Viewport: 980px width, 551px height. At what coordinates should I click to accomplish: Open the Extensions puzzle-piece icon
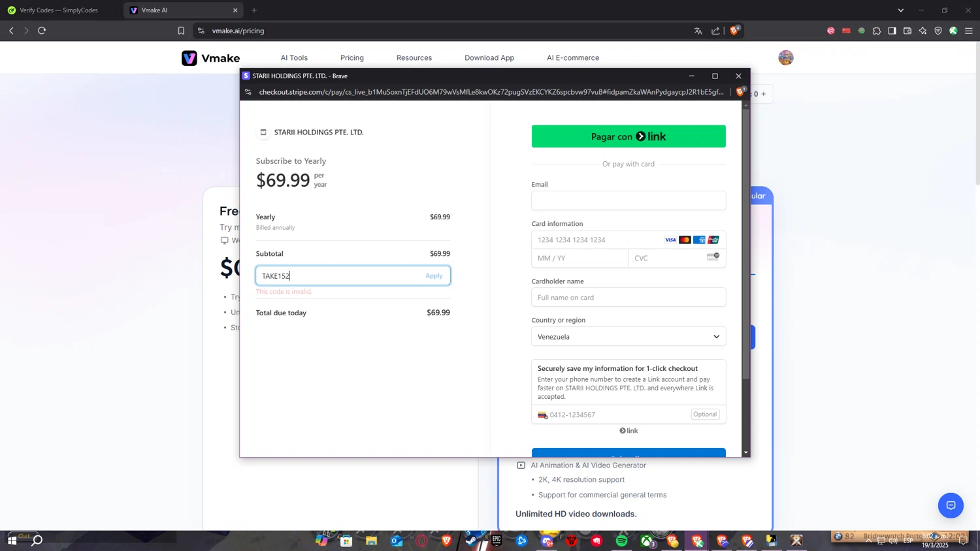point(877,31)
